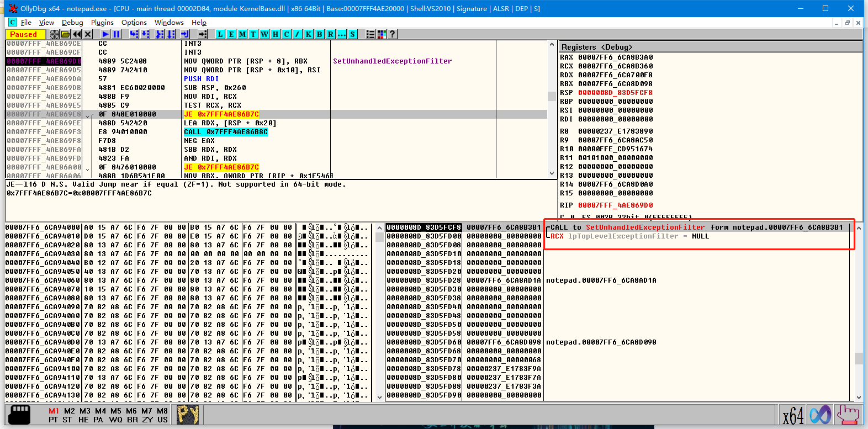Viewport: 868px width, 429px height.
Task: Click the Close program X toolbar icon
Action: 88,34
